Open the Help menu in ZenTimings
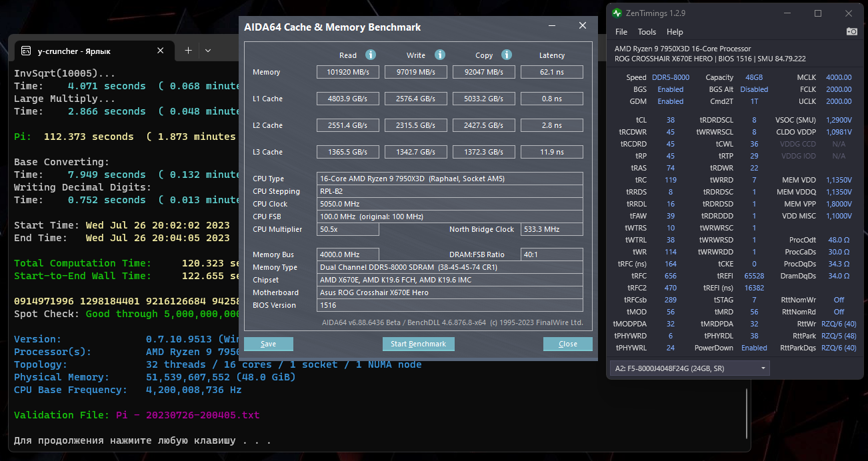Viewport: 868px width, 461px height. 675,32
